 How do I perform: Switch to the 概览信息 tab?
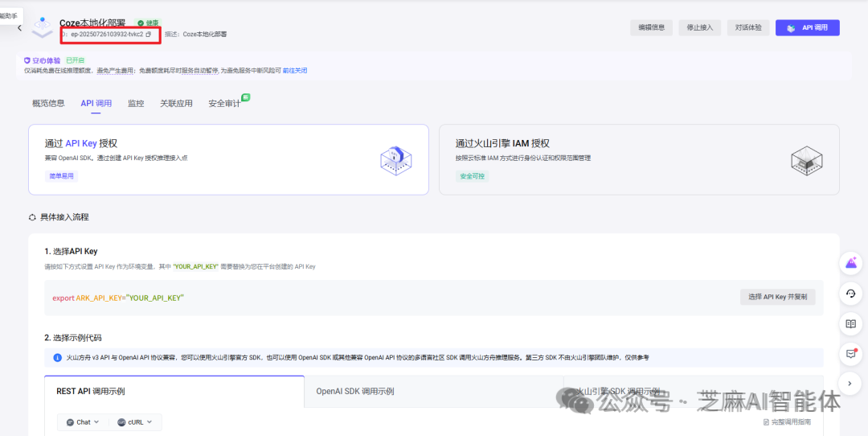pos(48,103)
